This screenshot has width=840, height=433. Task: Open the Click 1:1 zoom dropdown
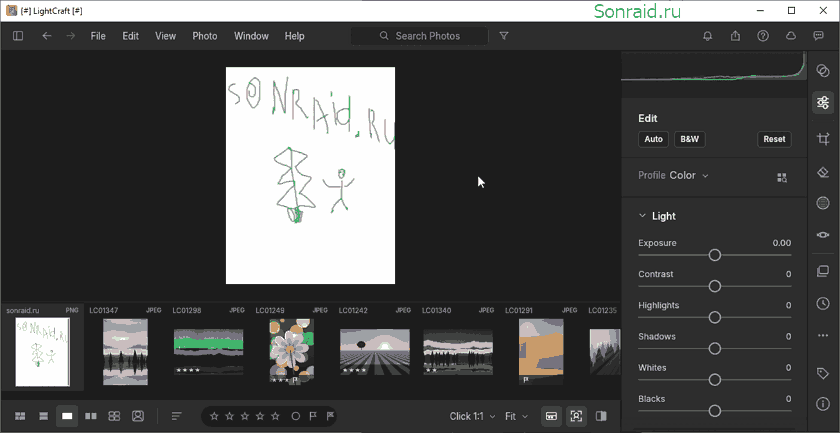[x=472, y=416]
